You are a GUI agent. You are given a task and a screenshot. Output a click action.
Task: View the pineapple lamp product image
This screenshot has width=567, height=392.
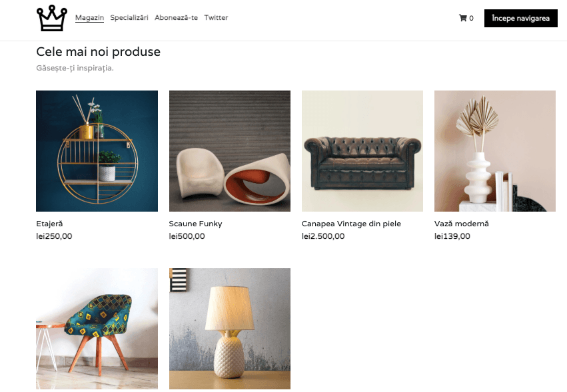click(230, 328)
